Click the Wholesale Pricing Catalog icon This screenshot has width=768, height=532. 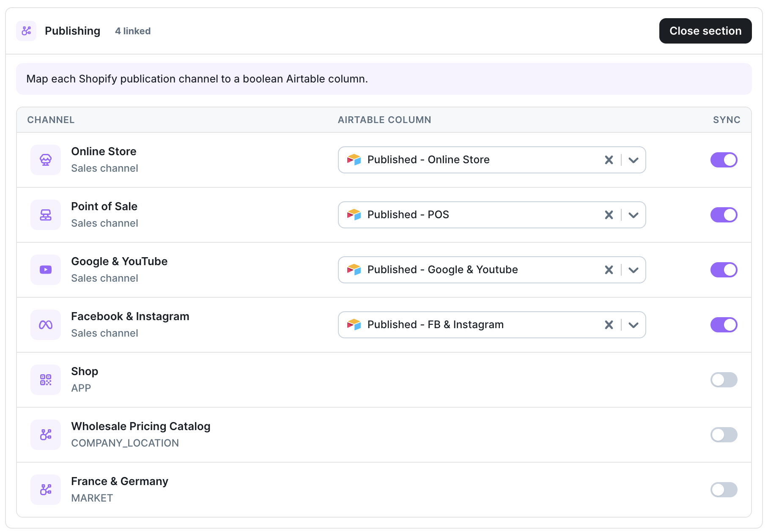coord(46,435)
